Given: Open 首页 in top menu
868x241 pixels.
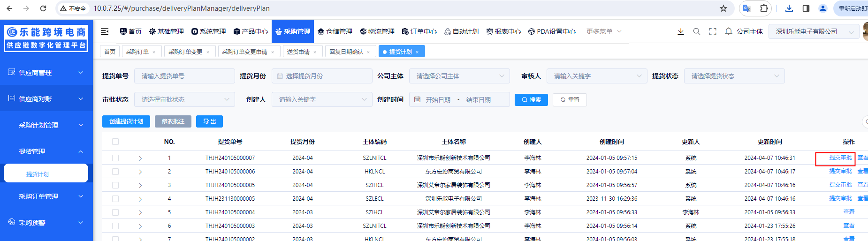Looking at the screenshot, I should (130, 31).
